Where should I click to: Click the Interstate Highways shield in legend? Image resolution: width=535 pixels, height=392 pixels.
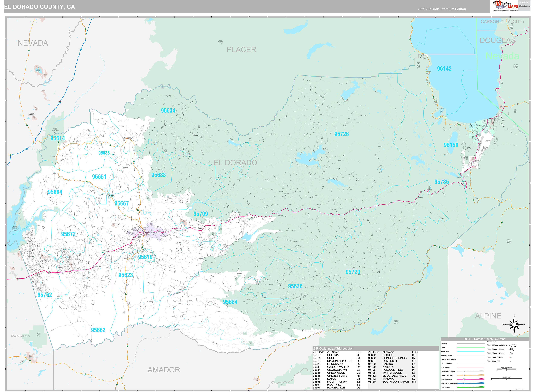[x=464, y=383]
